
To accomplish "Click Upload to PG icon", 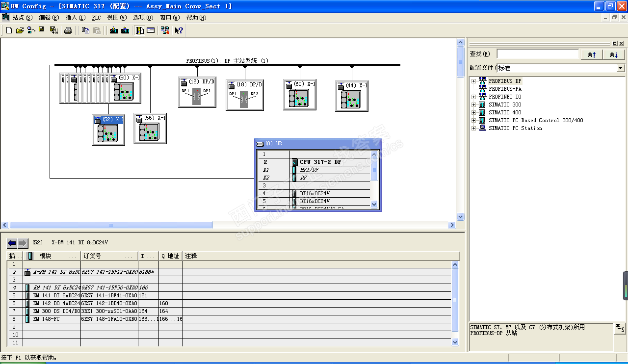I will (125, 30).
